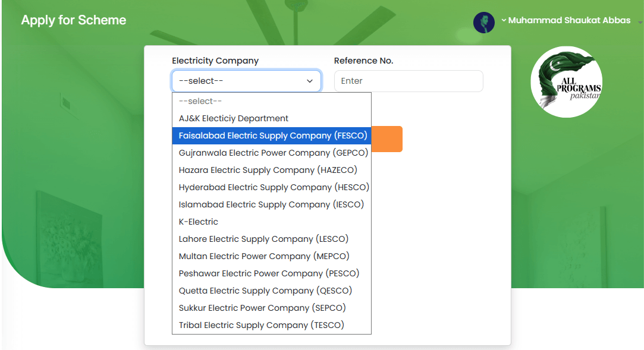Expand the user menu chevron beside the name
This screenshot has width=644, height=350.
(504, 20)
